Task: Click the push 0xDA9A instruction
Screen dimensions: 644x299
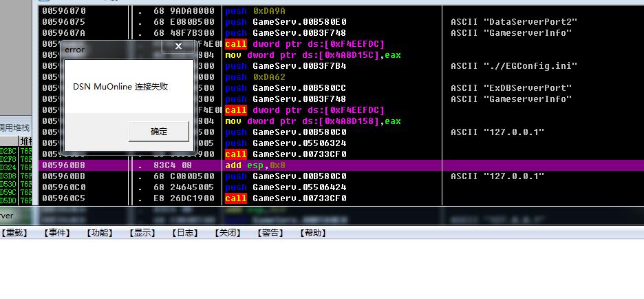Action: (255, 11)
